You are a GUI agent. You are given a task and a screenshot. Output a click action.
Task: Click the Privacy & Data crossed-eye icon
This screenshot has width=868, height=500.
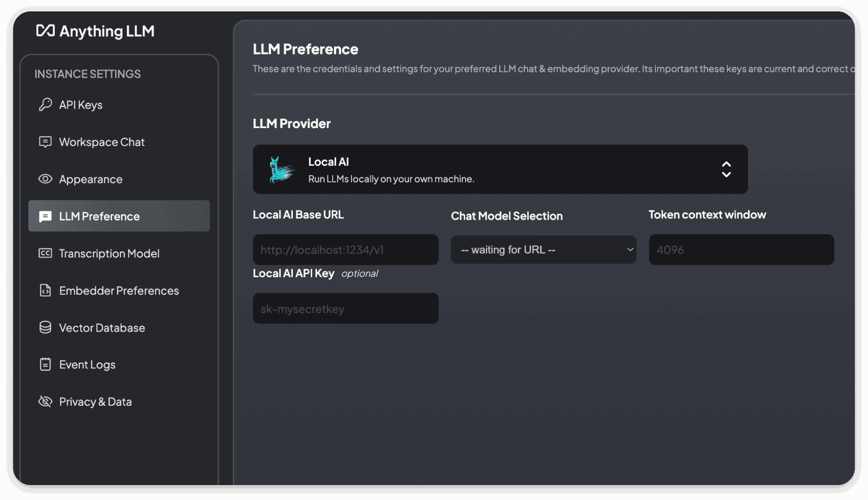pos(45,401)
